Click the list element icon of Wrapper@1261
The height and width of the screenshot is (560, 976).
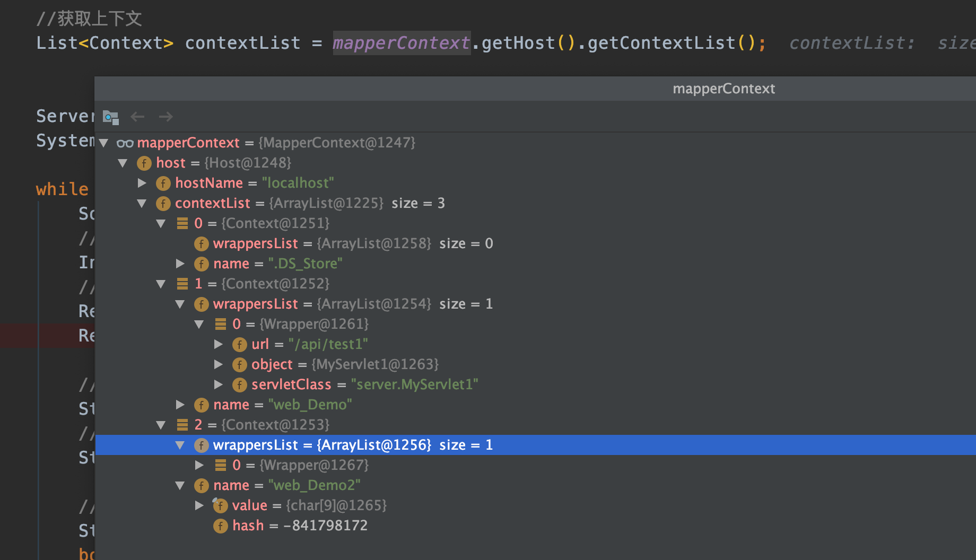(x=221, y=324)
